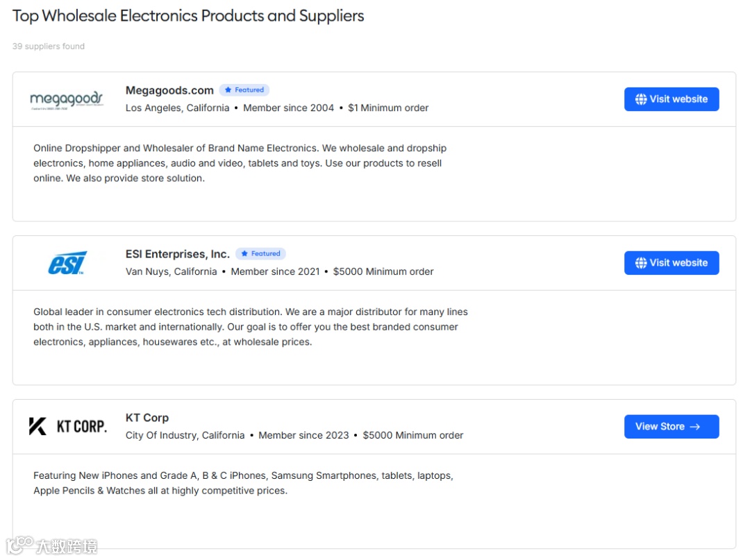Click the ESI Enterprises logo
Screen dimensions: 750x560
click(x=67, y=264)
